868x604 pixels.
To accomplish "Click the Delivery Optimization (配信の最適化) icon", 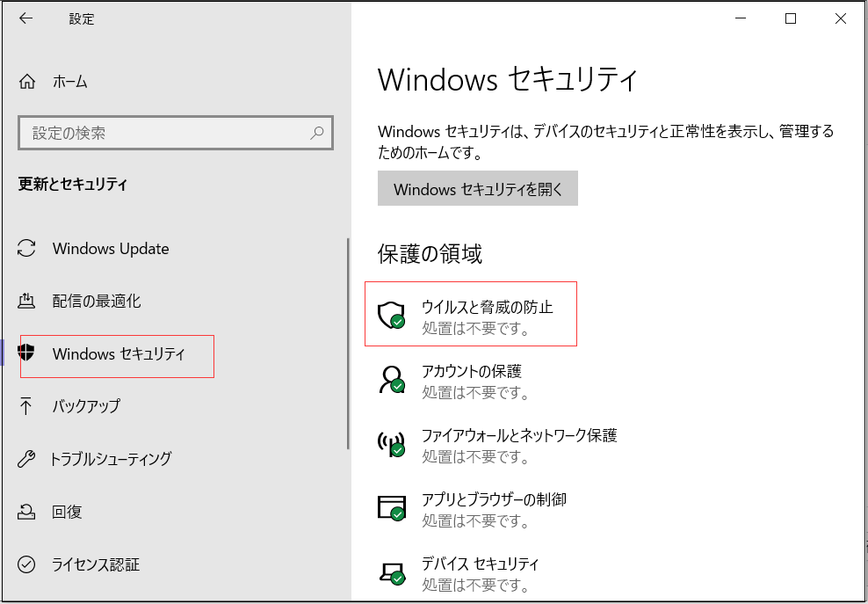I will 26,302.
